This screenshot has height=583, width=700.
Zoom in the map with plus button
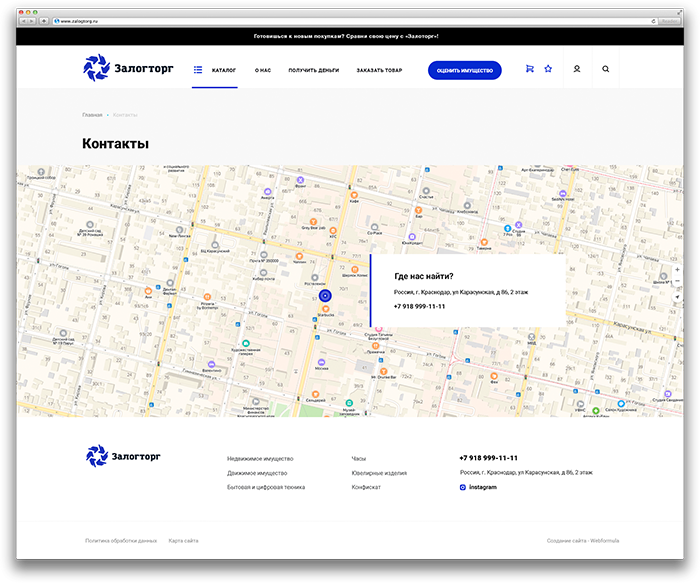pyautogui.click(x=677, y=270)
